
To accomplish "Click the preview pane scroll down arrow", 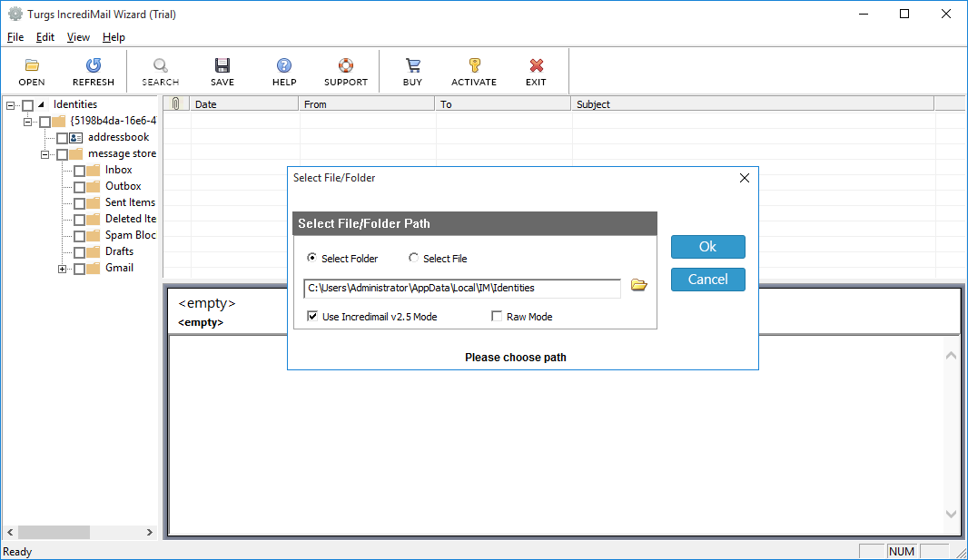I will pos(951,514).
